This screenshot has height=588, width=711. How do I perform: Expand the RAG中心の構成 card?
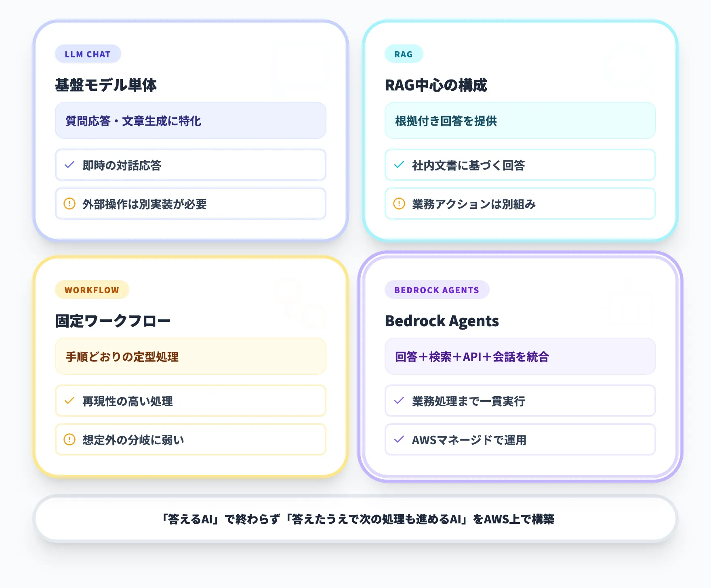[x=435, y=86]
